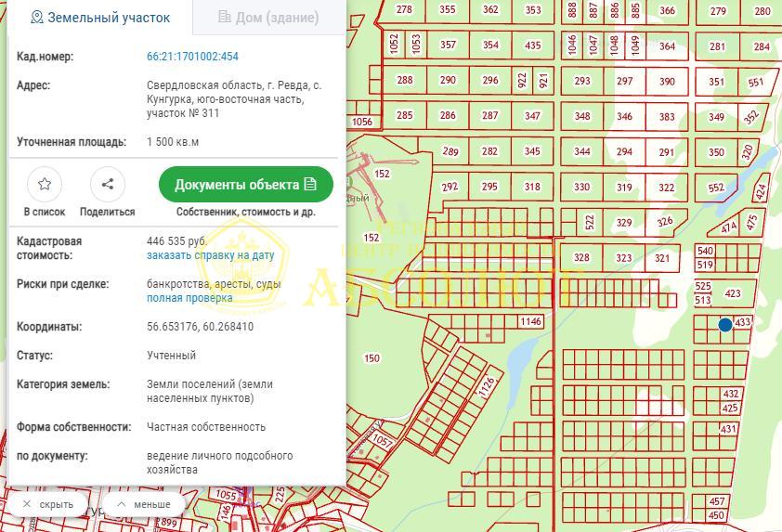
Task: Select map parcel 431
Action: click(728, 429)
